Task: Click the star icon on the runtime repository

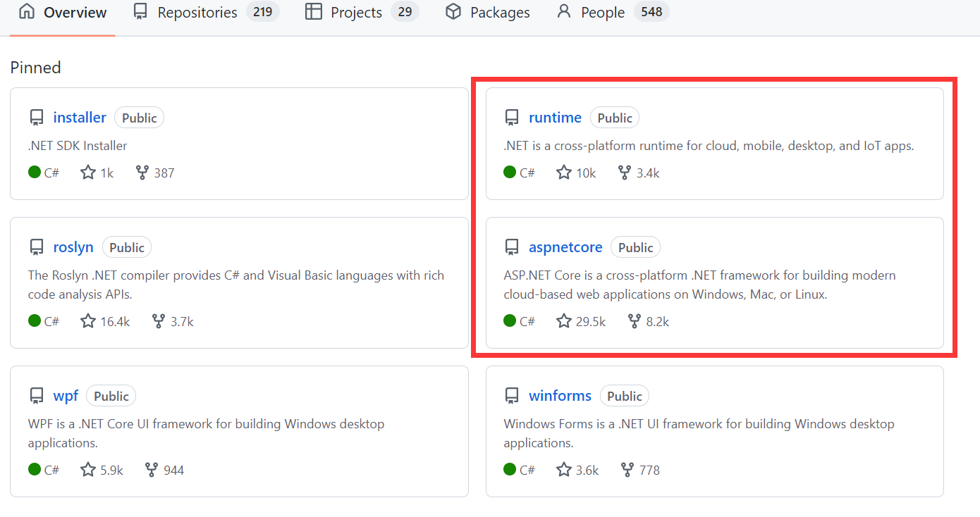Action: point(563,172)
